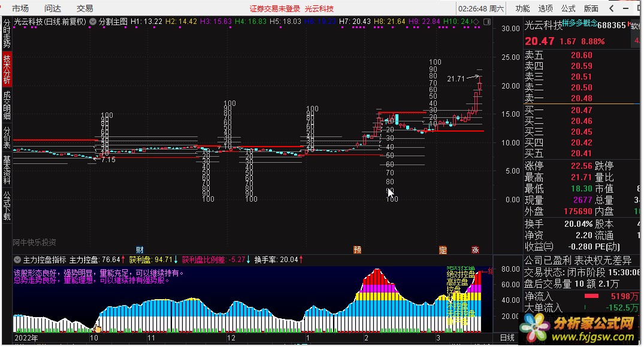Click the 换手 value 20.04%
Viewport: 644px width, 347px height.
(x=578, y=224)
